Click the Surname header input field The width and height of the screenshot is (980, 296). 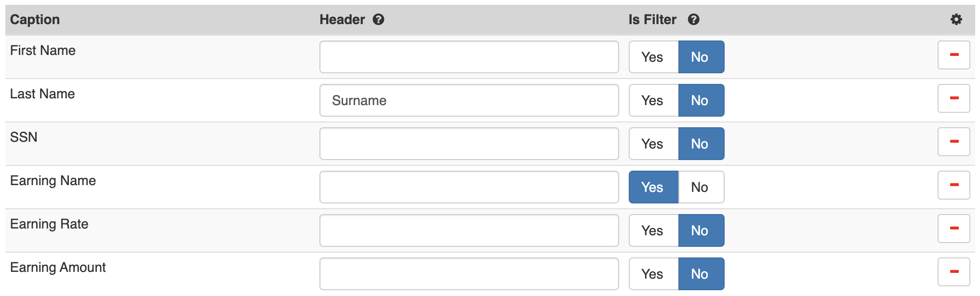[469, 100]
